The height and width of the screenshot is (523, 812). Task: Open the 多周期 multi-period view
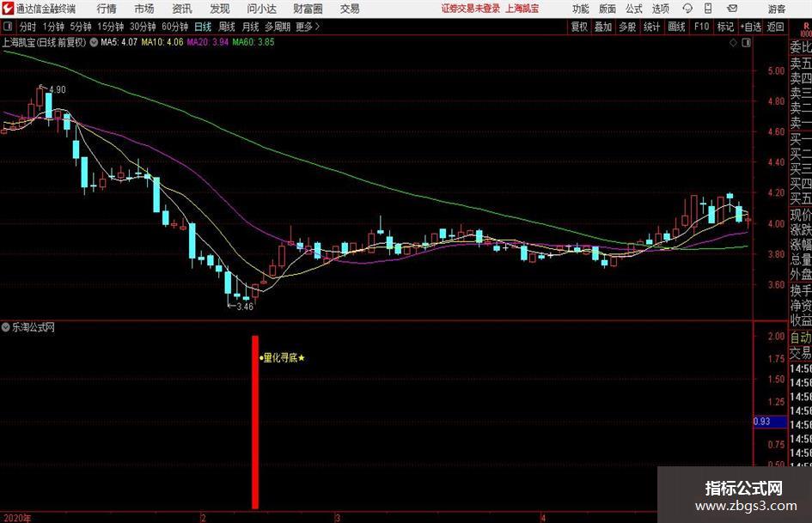(278, 27)
